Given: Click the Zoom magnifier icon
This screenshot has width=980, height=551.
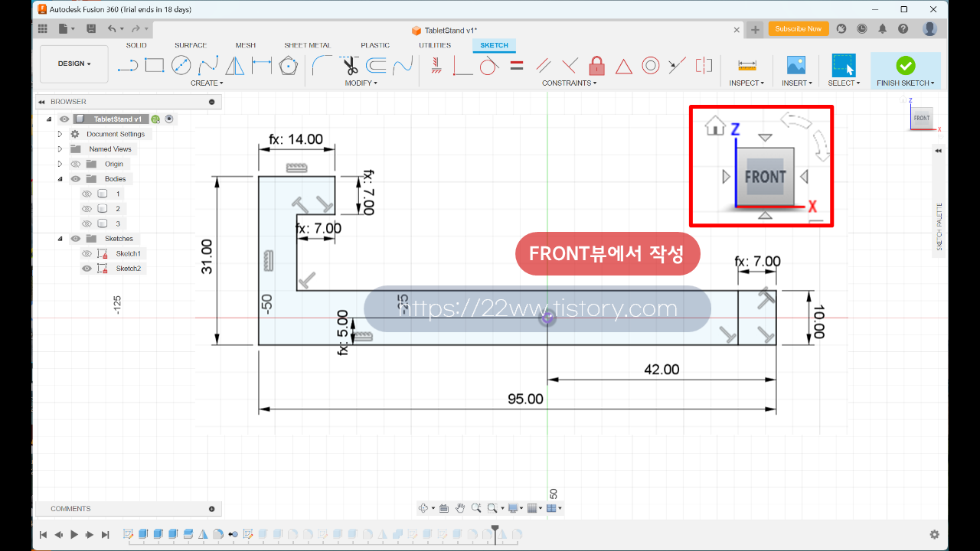Looking at the screenshot, I should [x=476, y=508].
